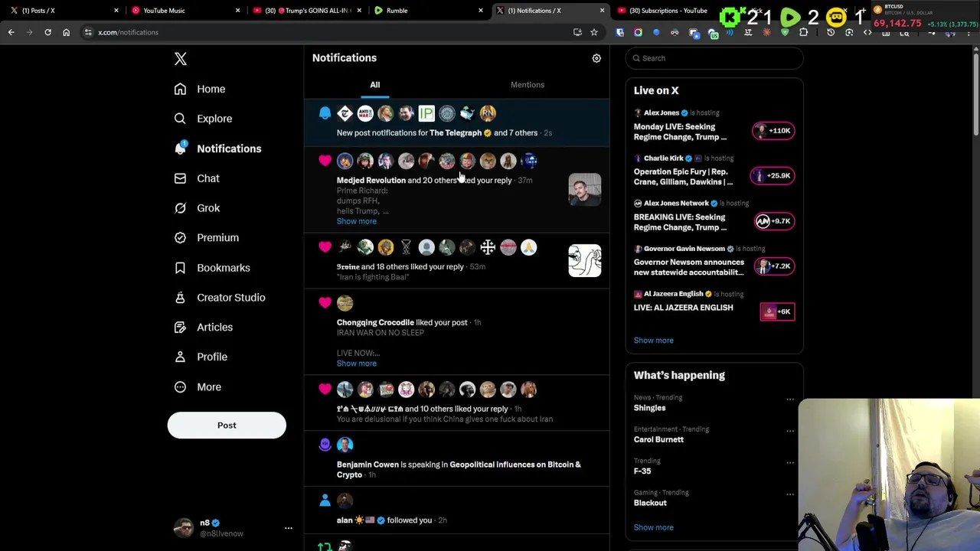
Task: Open reply thumbnail in Medjed Revolution notification
Action: point(585,190)
